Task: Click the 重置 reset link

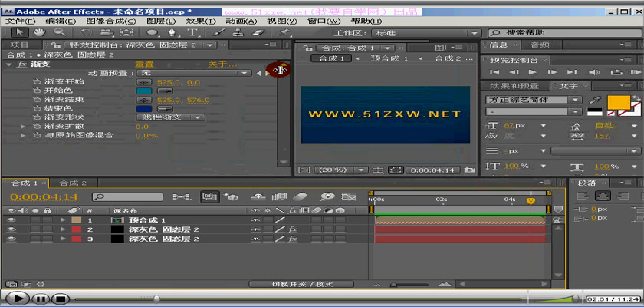Action: pos(144,64)
